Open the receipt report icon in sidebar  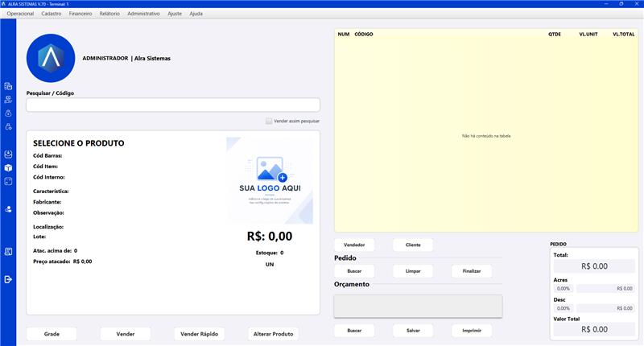click(8, 252)
